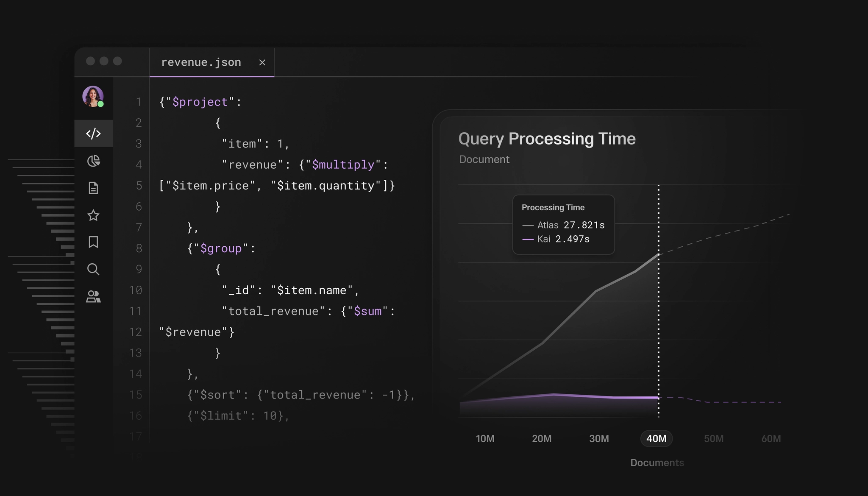Click the "revenue" key on line 4

point(253,165)
